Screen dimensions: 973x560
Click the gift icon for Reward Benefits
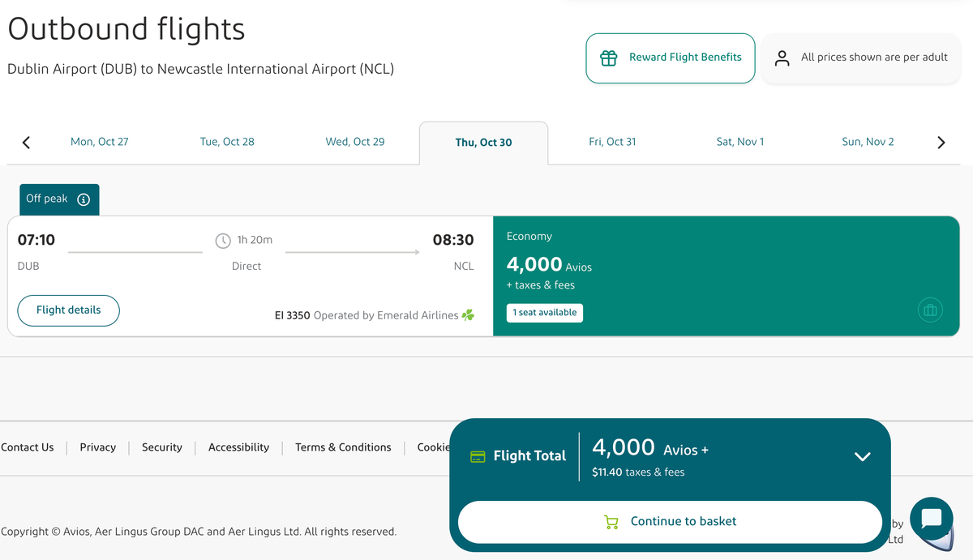click(608, 58)
